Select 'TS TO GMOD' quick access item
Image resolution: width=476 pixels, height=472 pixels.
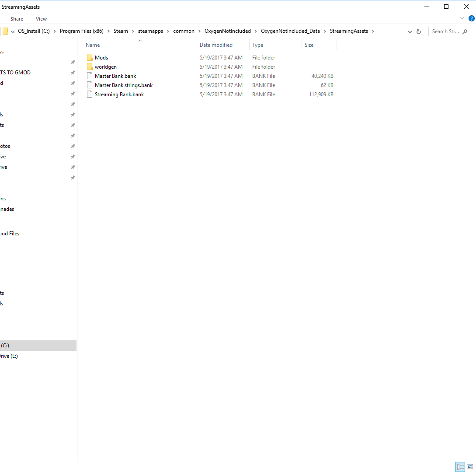(x=15, y=73)
